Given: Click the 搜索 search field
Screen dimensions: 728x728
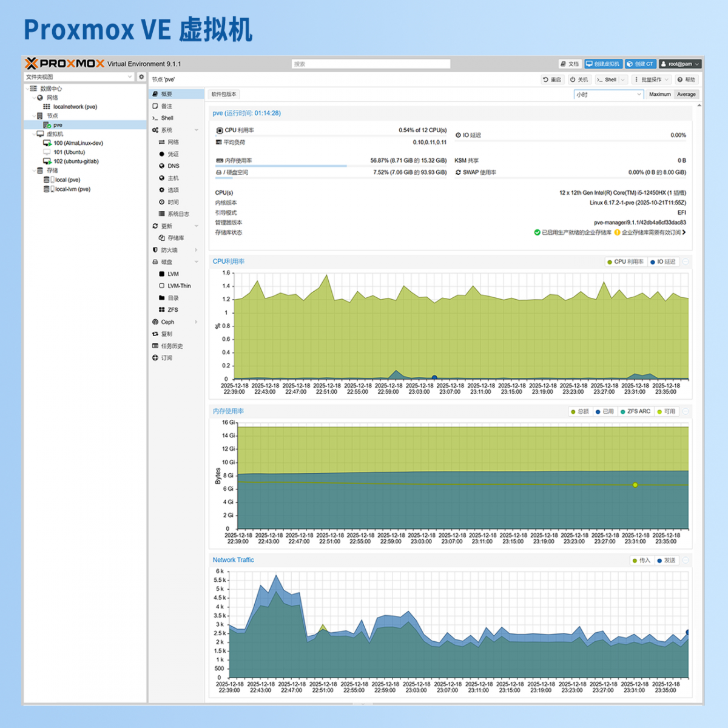Looking at the screenshot, I should (371, 64).
